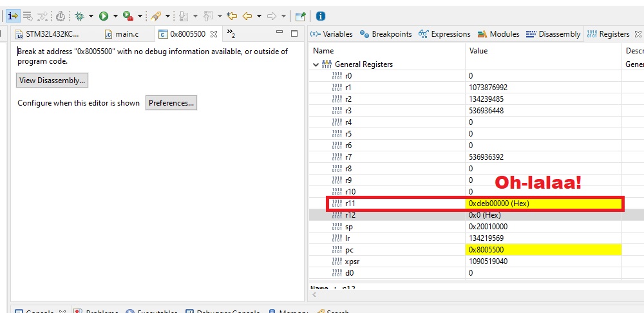Click the Next Annotation icon
Image resolution: width=644 pixels, height=313 pixels.
184,16
